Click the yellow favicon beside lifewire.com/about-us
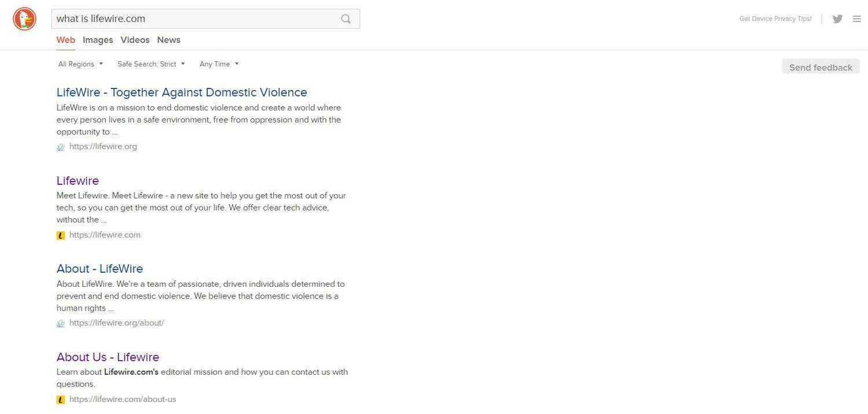This screenshot has height=414, width=868. tap(61, 400)
